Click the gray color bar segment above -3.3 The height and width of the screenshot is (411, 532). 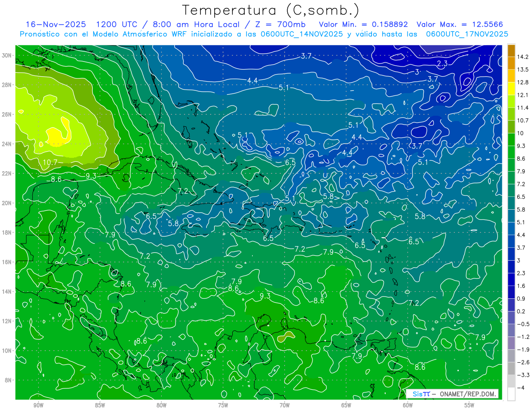[511, 368]
